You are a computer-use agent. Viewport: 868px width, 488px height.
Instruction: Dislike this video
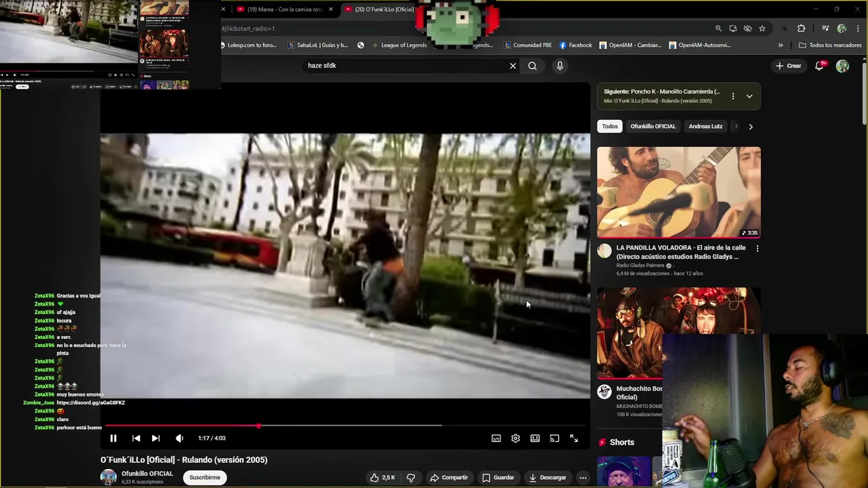[411, 478]
